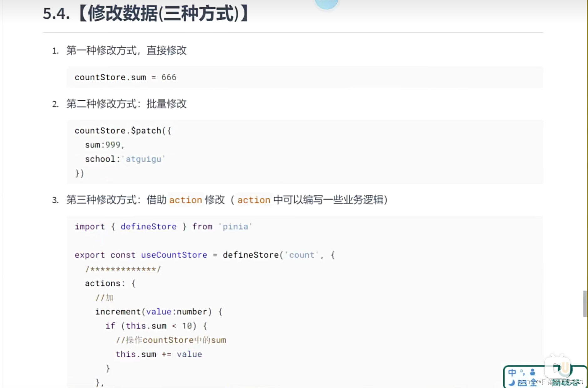The height and width of the screenshot is (388, 588).
Task: Click the this.sum += value line
Action: (x=159, y=354)
